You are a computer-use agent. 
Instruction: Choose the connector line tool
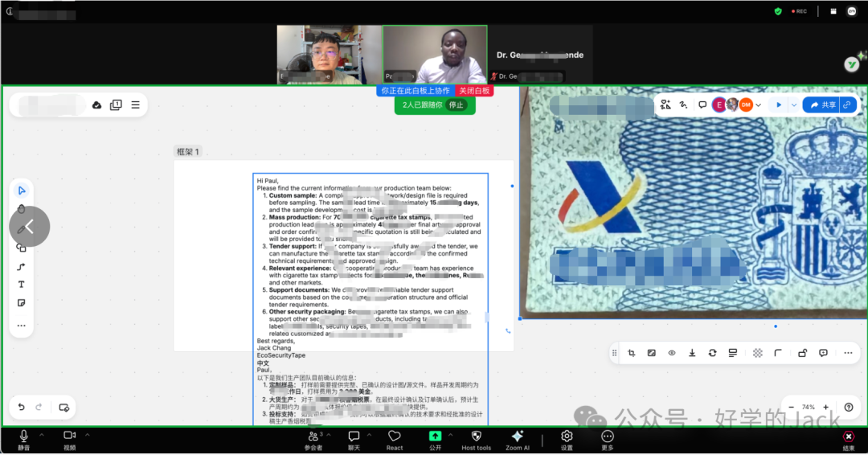pyautogui.click(x=21, y=267)
